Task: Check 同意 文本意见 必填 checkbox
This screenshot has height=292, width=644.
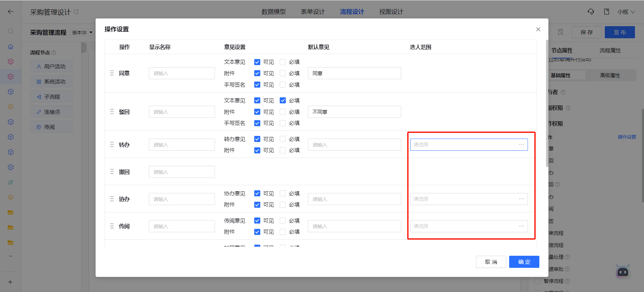Action: [283, 62]
